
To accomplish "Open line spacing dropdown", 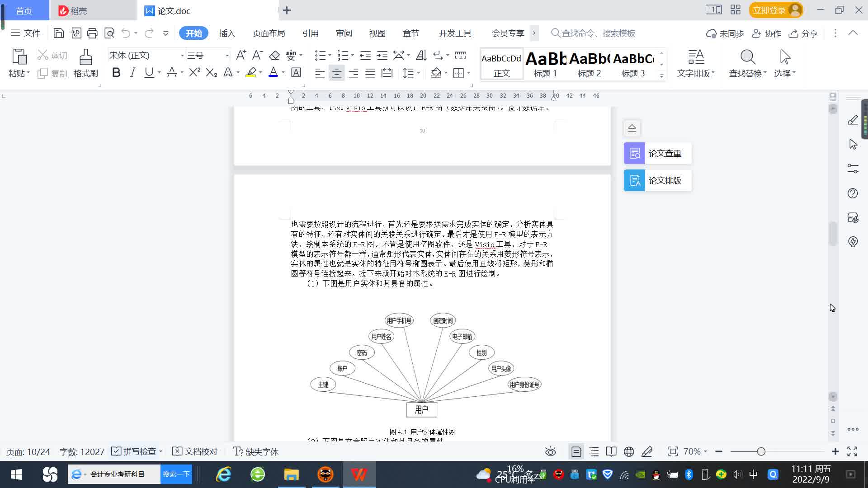I will tap(411, 73).
